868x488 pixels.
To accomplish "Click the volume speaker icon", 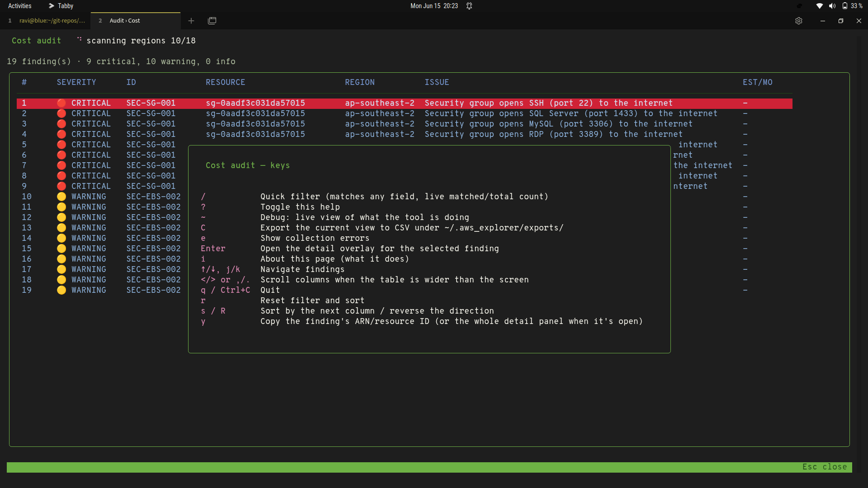I will click(832, 6).
